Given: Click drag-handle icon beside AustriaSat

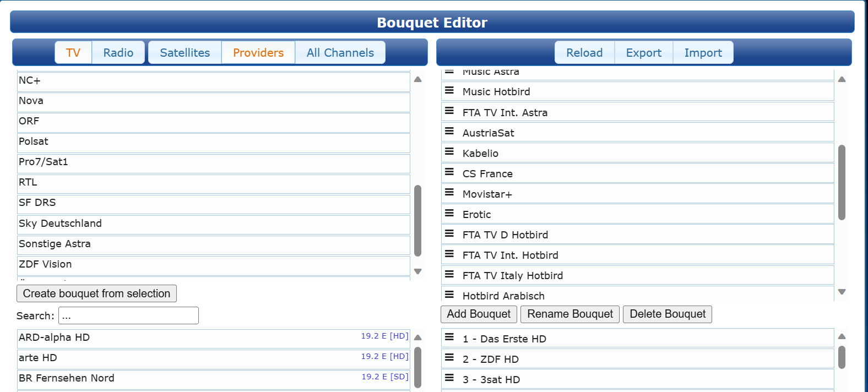Looking at the screenshot, I should 449,131.
